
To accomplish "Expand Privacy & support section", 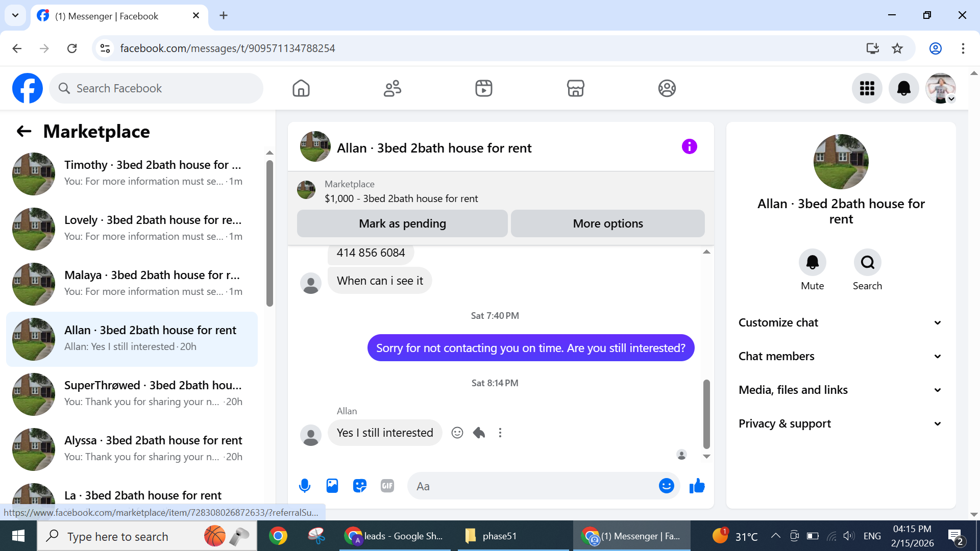I will point(841,423).
